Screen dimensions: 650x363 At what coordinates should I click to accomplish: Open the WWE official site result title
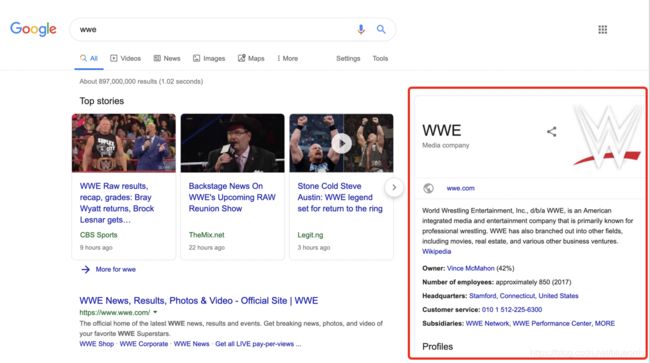click(199, 300)
